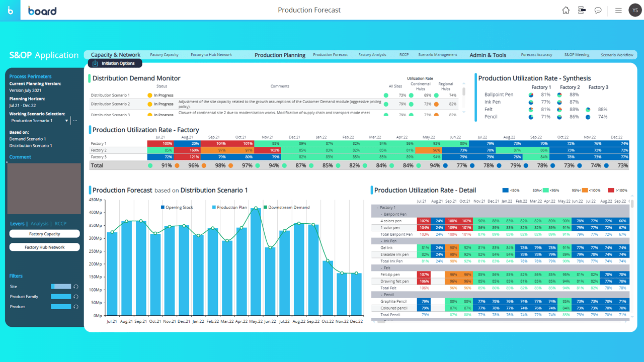Click the Initiation Options download icon
The height and width of the screenshot is (362, 644).
pyautogui.click(x=96, y=63)
